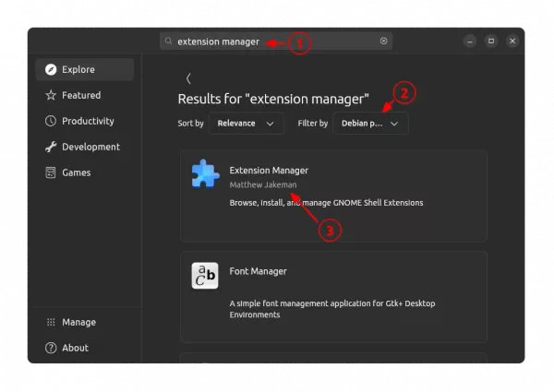Click the search field containing "extension manager"

pyautogui.click(x=276, y=42)
